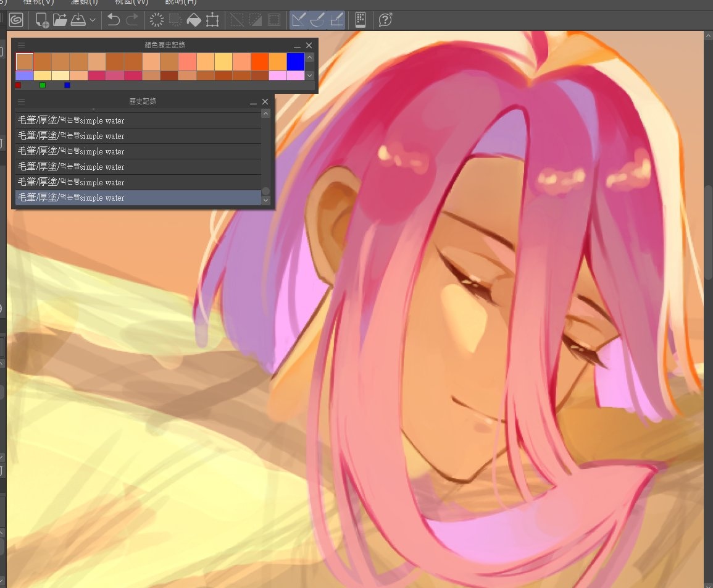The image size is (713, 588).
Task: Expand the save options dropdown arrow
Action: point(93,20)
